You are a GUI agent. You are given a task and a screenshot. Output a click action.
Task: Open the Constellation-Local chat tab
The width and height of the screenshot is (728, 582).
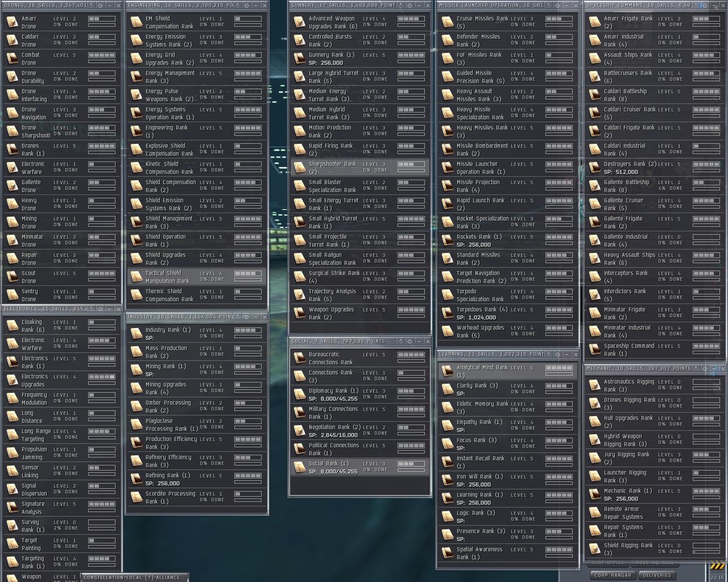pos(134,577)
